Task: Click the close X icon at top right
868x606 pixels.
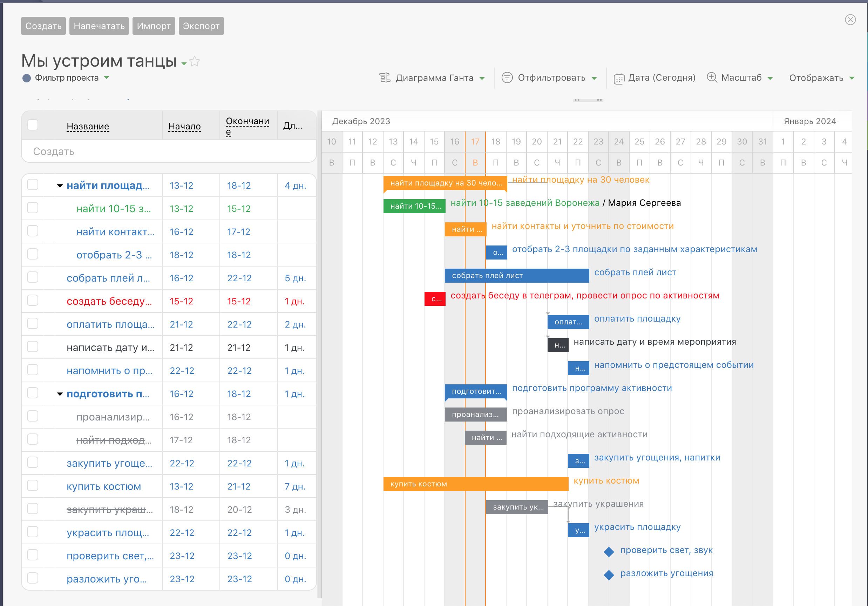Action: 850,20
